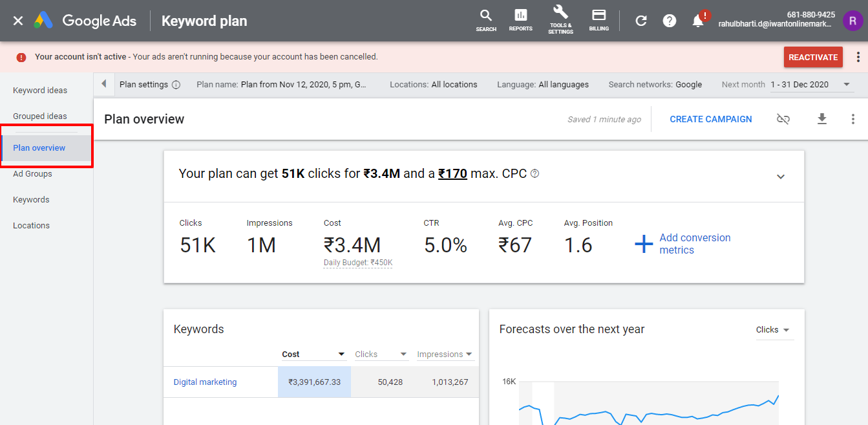868x425 pixels.
Task: Edit the ₹170 max CPC value
Action: (x=452, y=173)
